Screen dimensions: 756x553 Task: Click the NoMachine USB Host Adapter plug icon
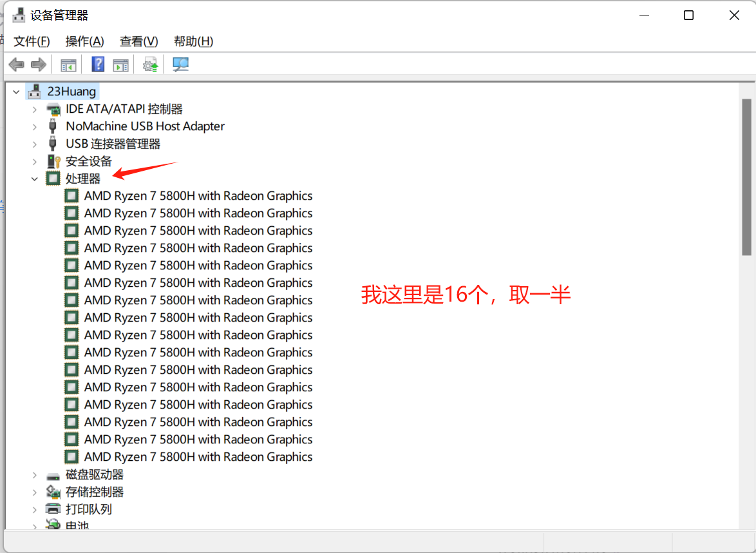point(53,126)
